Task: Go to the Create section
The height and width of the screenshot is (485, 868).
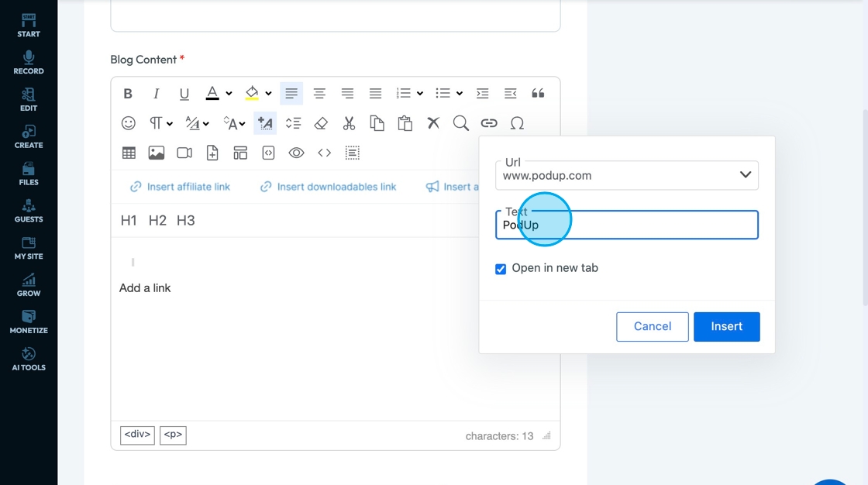Action: (x=29, y=137)
